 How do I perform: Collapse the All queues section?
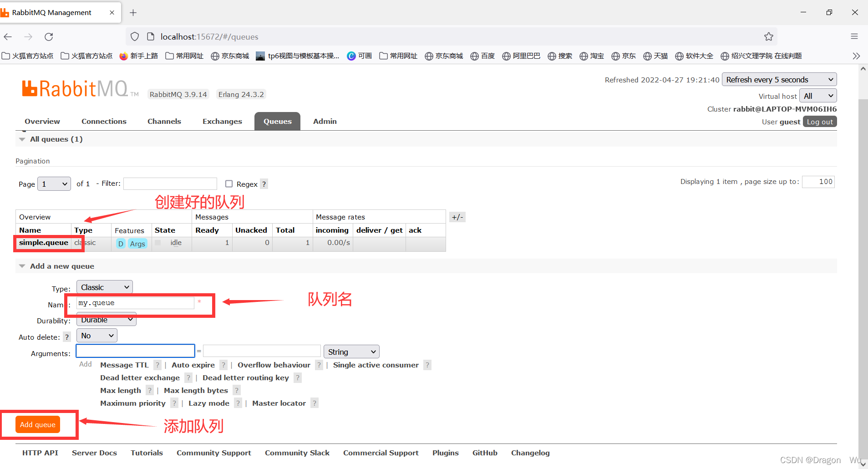(x=22, y=139)
